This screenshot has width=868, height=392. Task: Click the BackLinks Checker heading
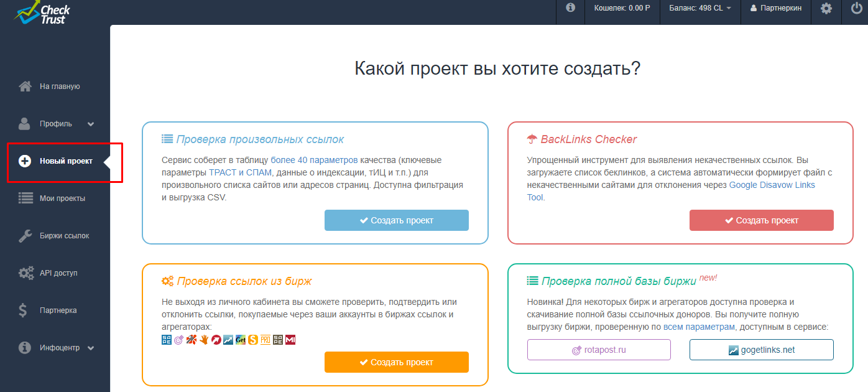click(x=589, y=139)
